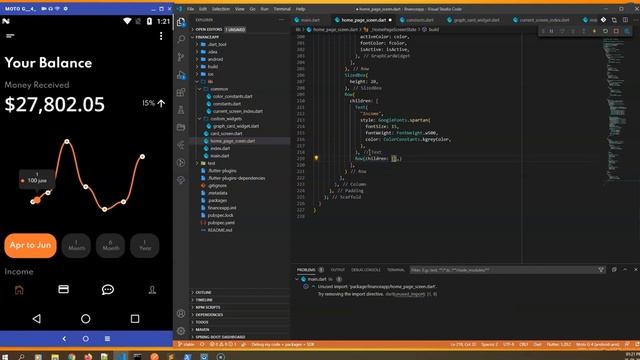Viewport: 640px width, 360px height.
Task: Click the editor minimap
Action: (616, 110)
